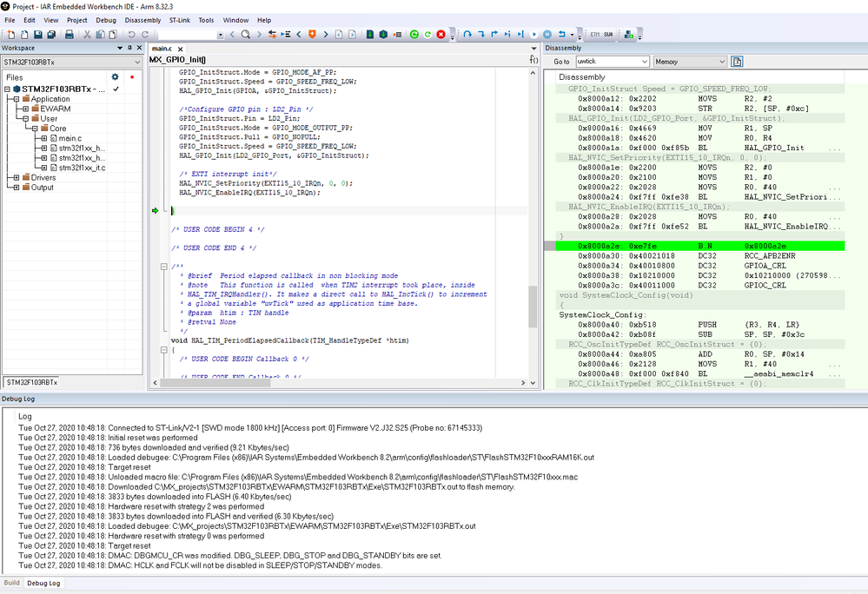Stop debugging with red X icon
The width and height of the screenshot is (868, 594).
441,34
